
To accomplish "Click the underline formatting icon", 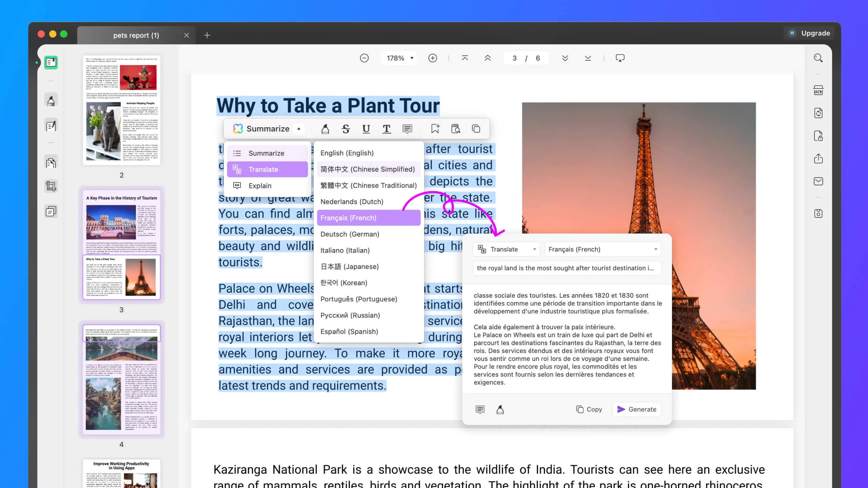I will [365, 129].
